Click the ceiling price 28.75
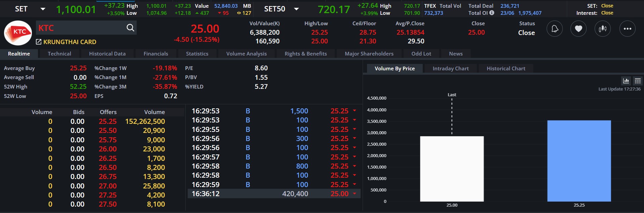The width and height of the screenshot is (644, 213). click(368, 33)
